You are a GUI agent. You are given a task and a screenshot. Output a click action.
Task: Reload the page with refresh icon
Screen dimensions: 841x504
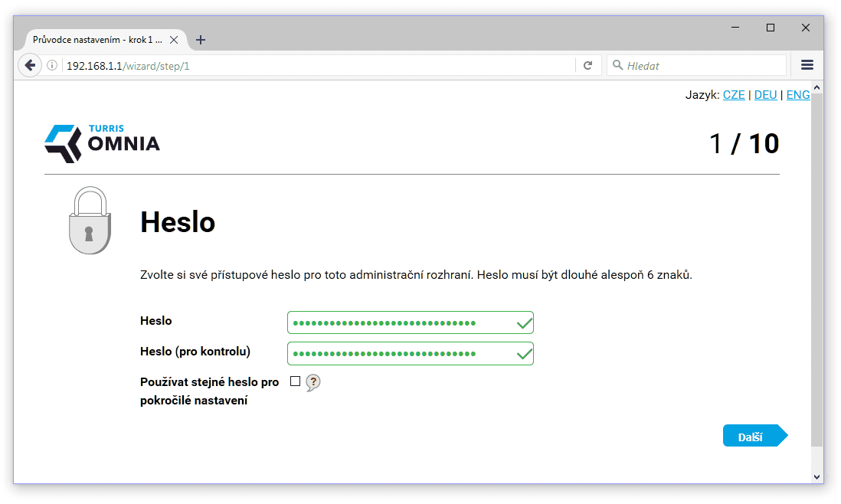click(x=587, y=66)
